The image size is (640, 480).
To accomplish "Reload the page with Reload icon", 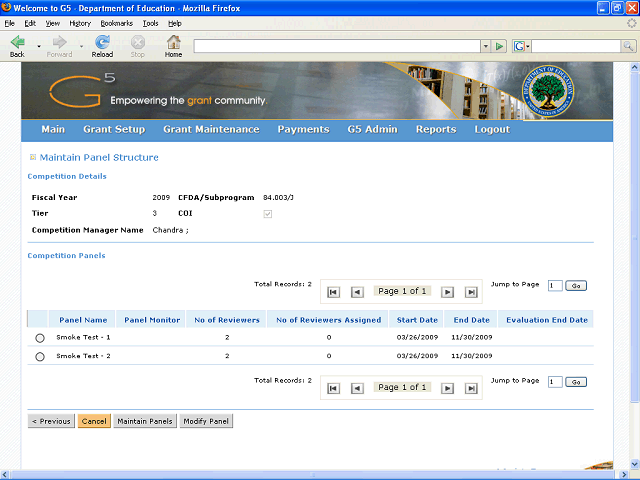I will (x=102, y=42).
